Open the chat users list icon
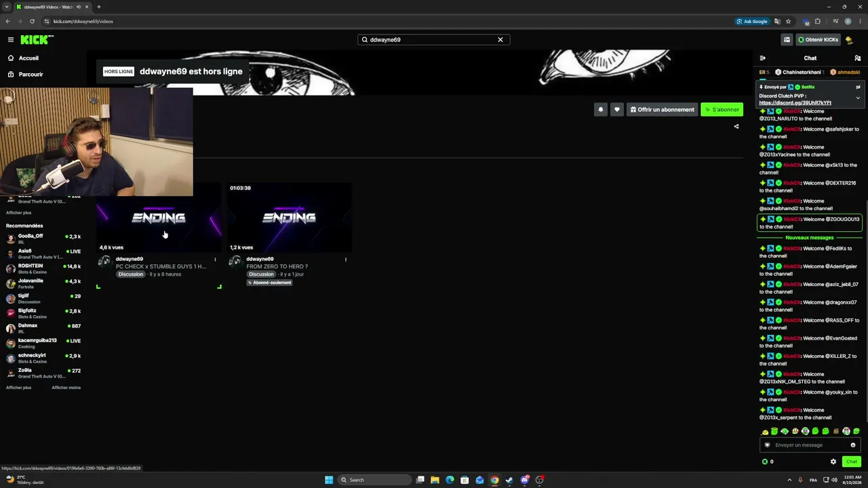 tap(858, 58)
